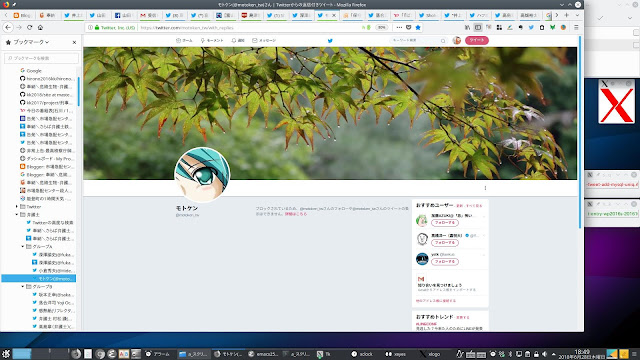
Task: Open the Firefox home page icon
Action: tap(40, 27)
